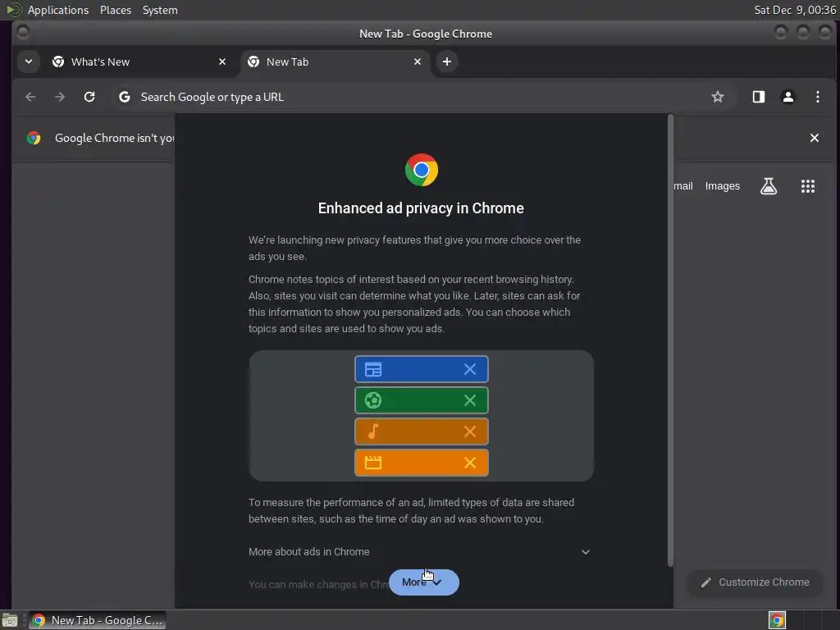The image size is (840, 630).
Task: Click the news layout icon on blue chip
Action: tap(373, 369)
